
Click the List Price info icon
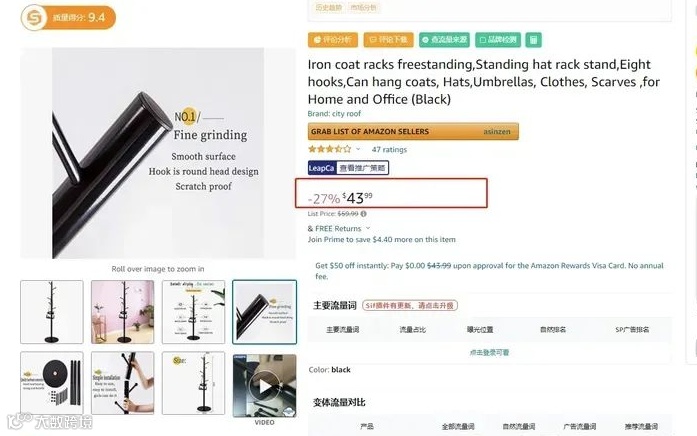tap(364, 214)
